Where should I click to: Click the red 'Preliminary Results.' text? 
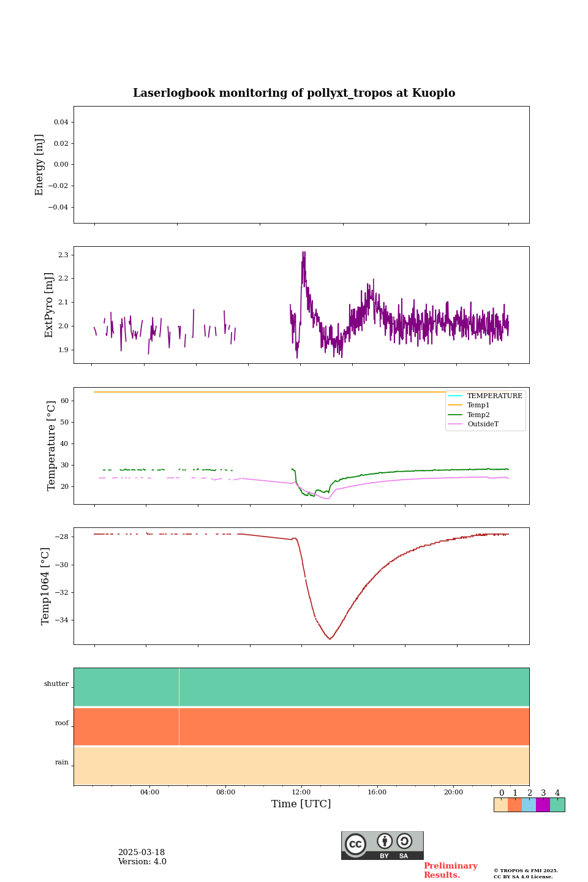click(x=451, y=870)
